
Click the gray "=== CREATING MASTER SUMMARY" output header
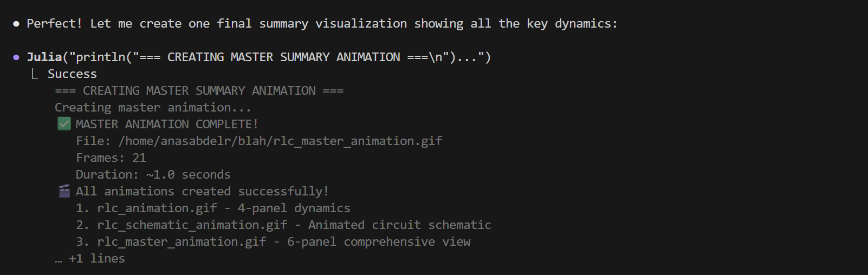[199, 91]
